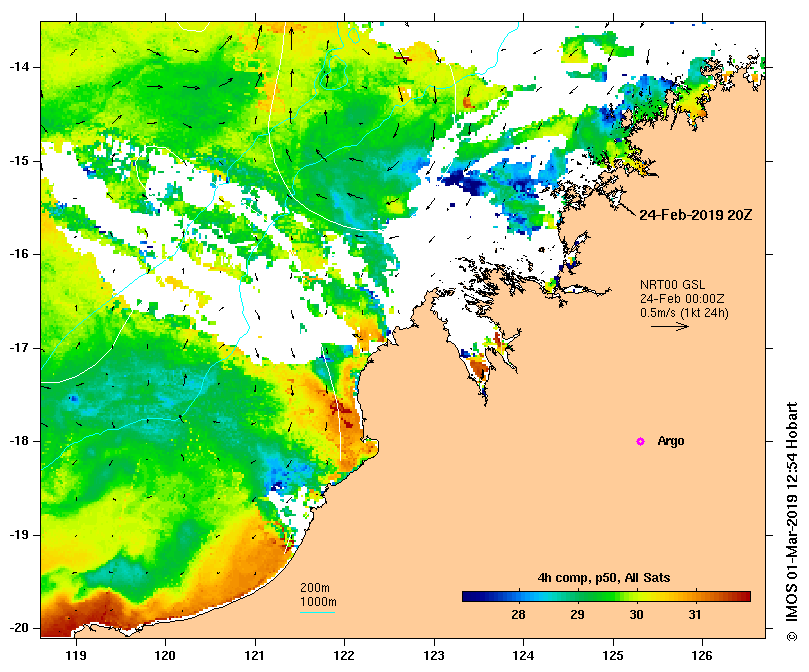Image resolution: width=809 pixels, height=672 pixels.
Task: Click the longitude label 126
Action: [702, 656]
